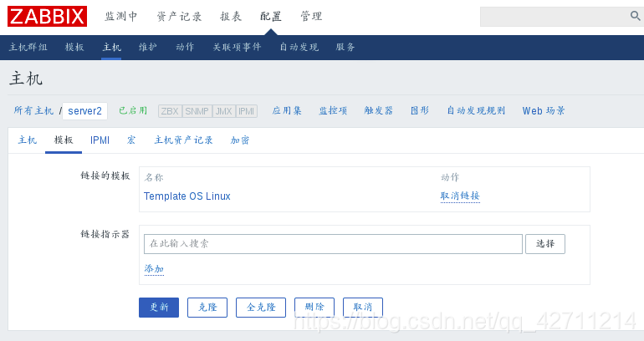Click the server2 breadcrumb
The width and height of the screenshot is (644, 341).
(84, 111)
